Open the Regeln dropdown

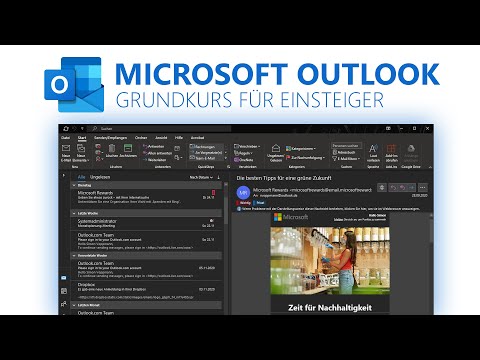coord(243,153)
